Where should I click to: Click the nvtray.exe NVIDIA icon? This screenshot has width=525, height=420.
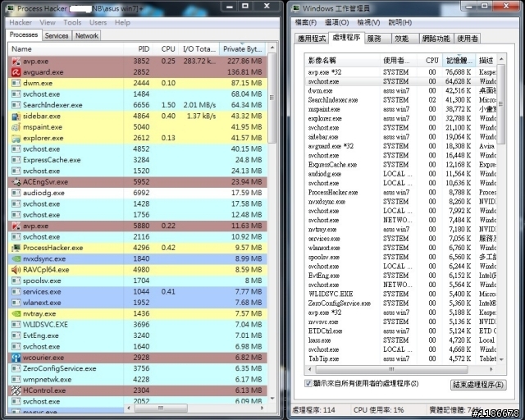tap(16, 313)
